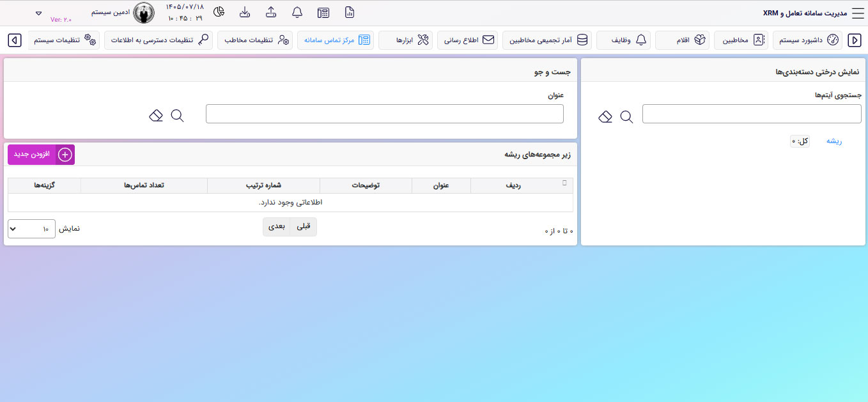Click the عنوان search input field
The width and height of the screenshot is (868, 402).
[x=385, y=114]
